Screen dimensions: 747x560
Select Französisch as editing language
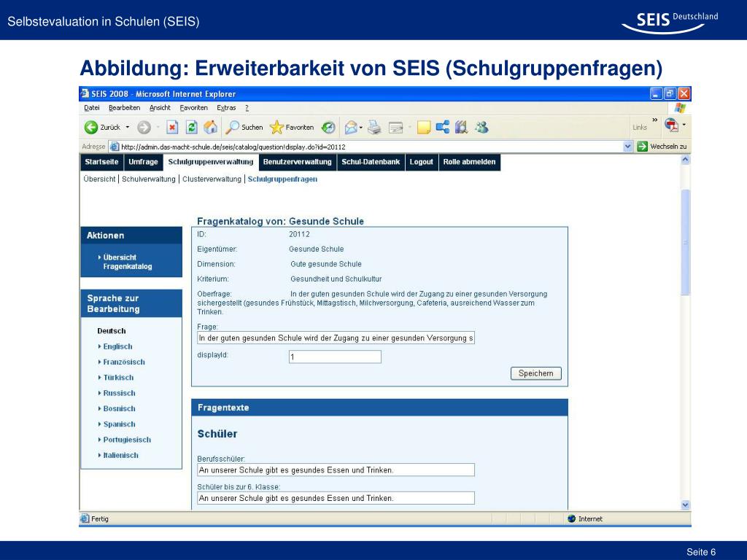click(124, 362)
